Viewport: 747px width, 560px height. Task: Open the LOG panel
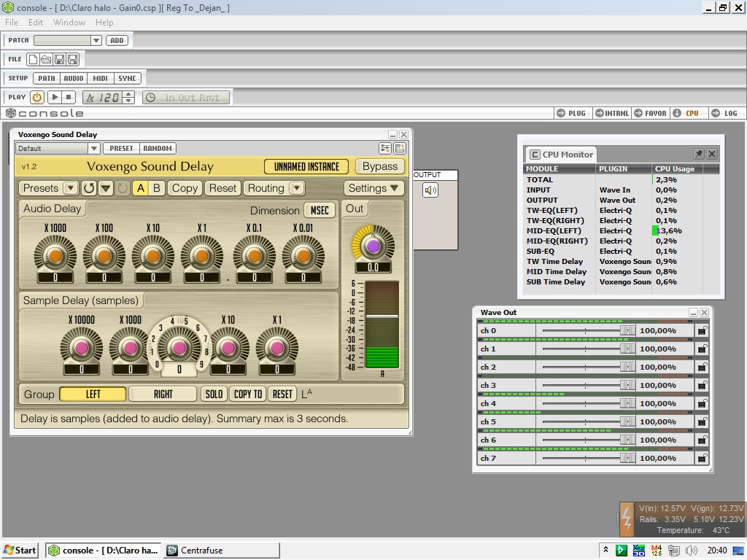[724, 113]
